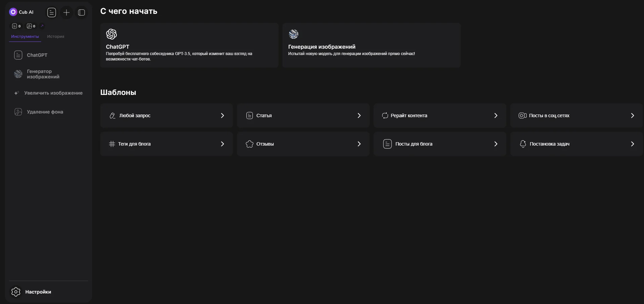The image size is (644, 304).
Task: Collapse the sidebar with the panel icon
Action: tap(81, 12)
